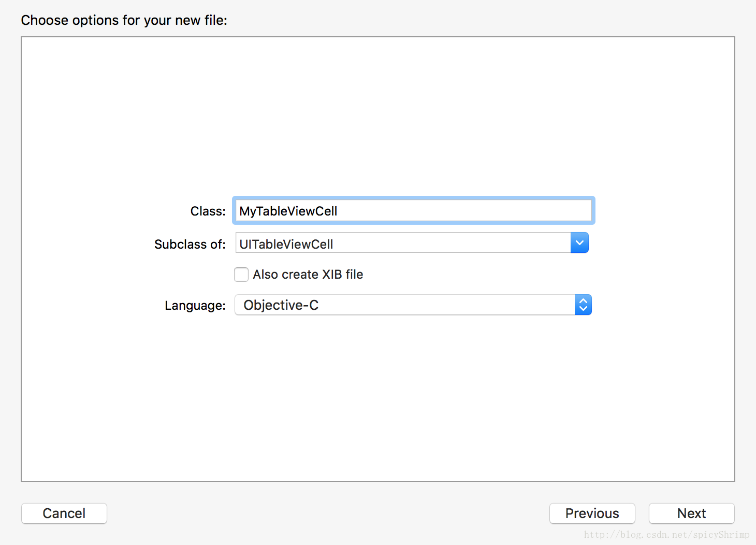Go back with the Previous button
The image size is (756, 545).
pyautogui.click(x=592, y=513)
